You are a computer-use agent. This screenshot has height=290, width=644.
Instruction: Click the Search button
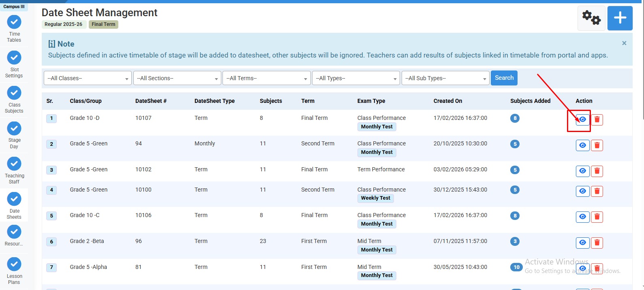[x=504, y=78]
